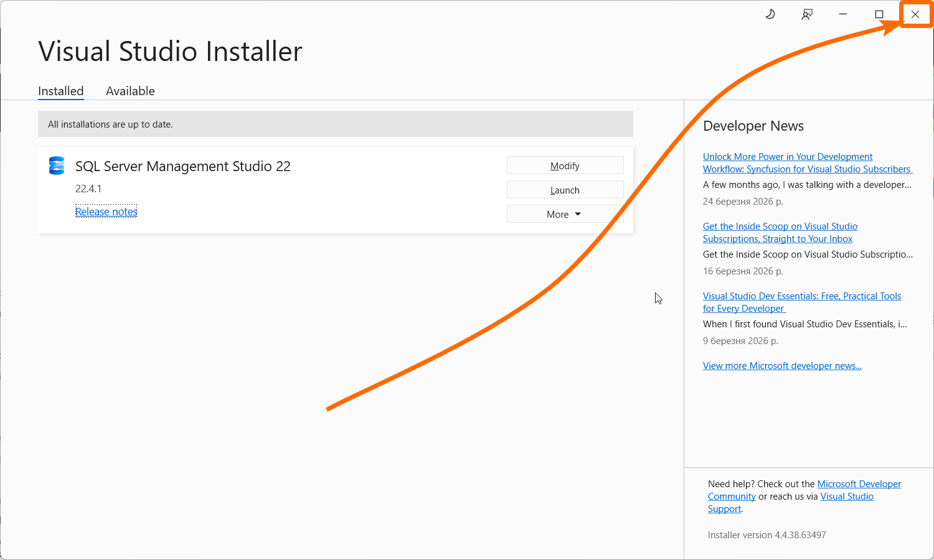
Task: Expand the More dropdown menu
Action: 565,214
